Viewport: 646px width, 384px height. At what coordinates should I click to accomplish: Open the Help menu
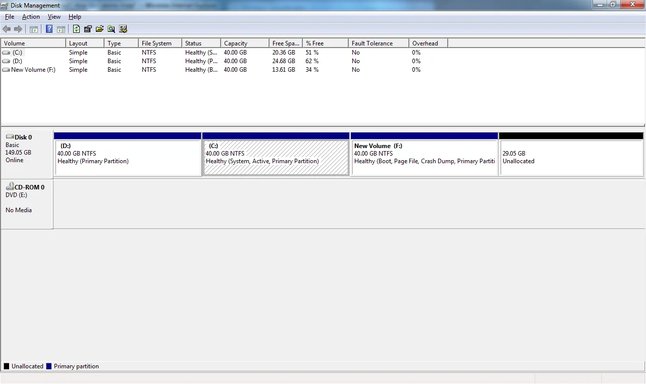(75, 17)
